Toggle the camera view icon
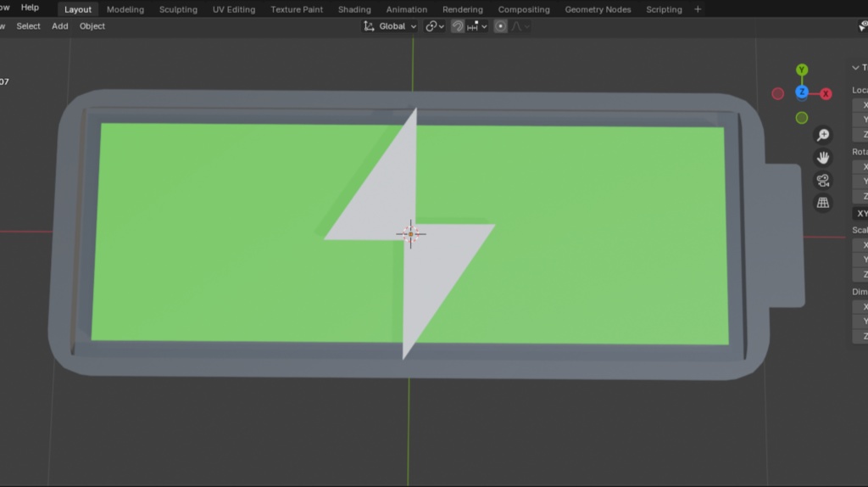868x487 pixels. pos(823,180)
